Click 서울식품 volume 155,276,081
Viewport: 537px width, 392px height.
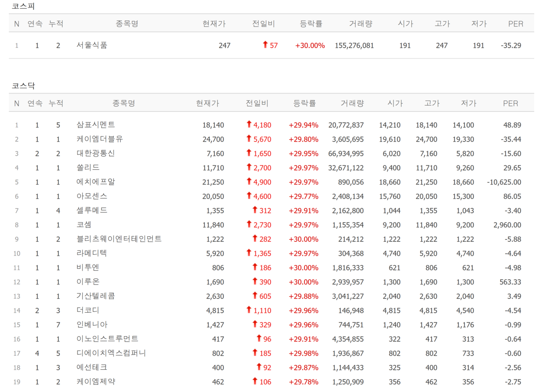[x=355, y=45]
